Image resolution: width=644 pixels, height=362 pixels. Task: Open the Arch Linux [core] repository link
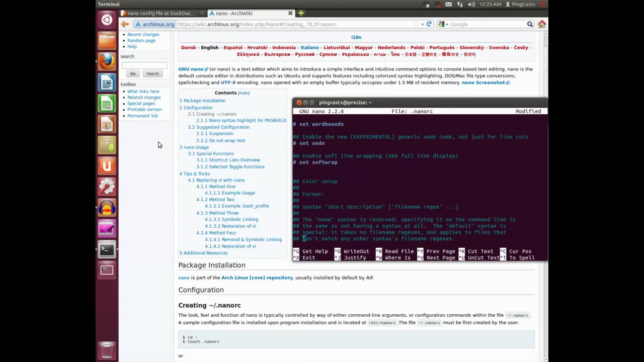(x=257, y=278)
